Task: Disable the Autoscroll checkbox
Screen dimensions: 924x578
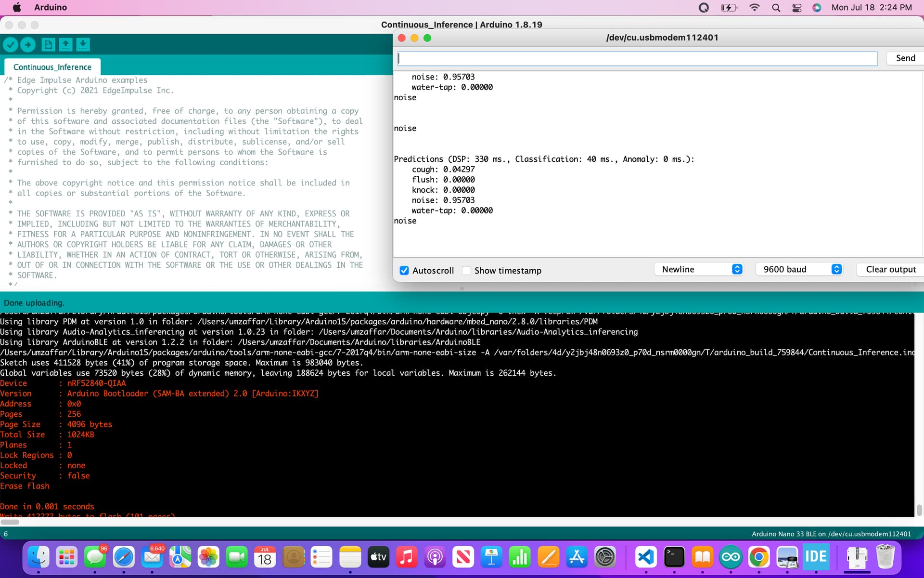Action: coord(404,271)
